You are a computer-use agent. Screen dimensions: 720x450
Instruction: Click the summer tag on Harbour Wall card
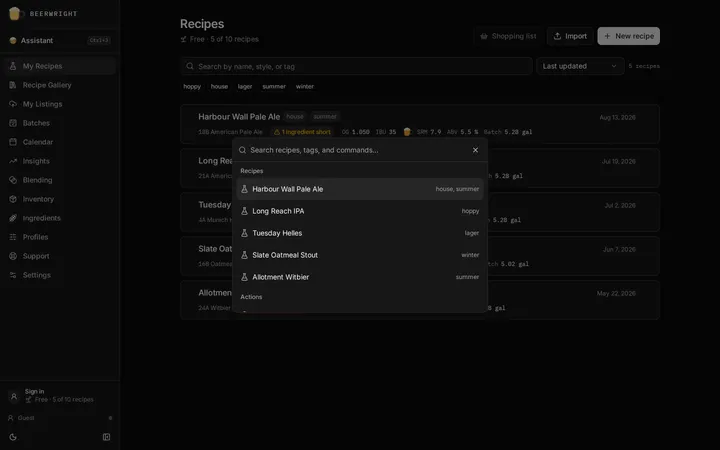325,117
